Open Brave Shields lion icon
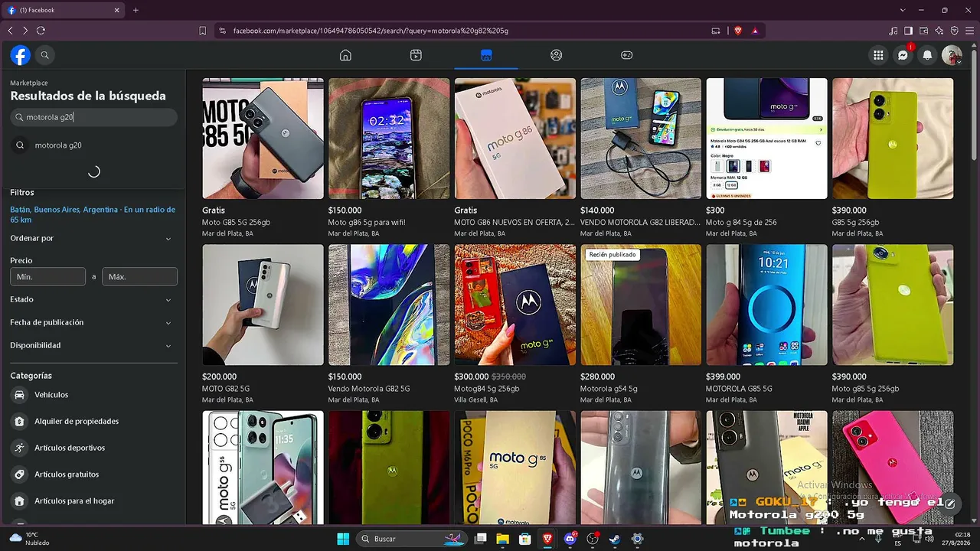 point(738,31)
